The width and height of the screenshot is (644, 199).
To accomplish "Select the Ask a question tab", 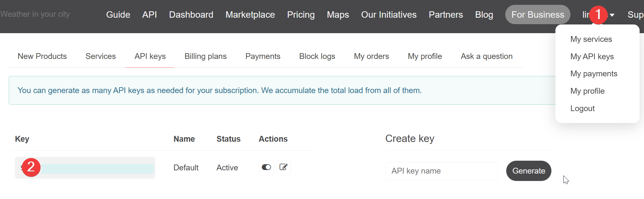I will [x=487, y=56].
